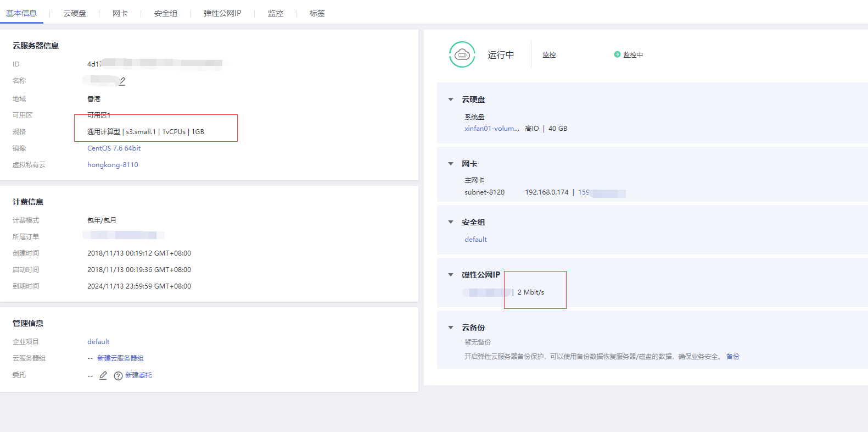Viewport: 868px width, 432px height.
Task: Click the 计费信息 heading
Action: click(28, 202)
